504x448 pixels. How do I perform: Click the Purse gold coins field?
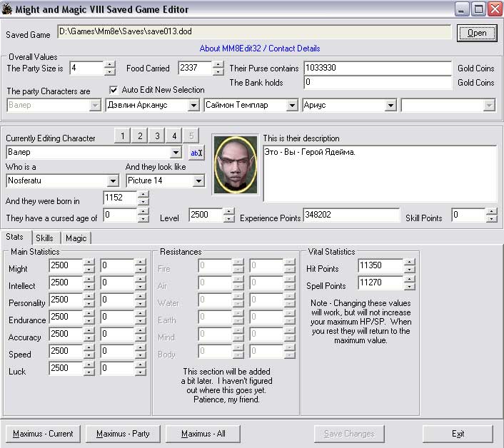coord(378,68)
